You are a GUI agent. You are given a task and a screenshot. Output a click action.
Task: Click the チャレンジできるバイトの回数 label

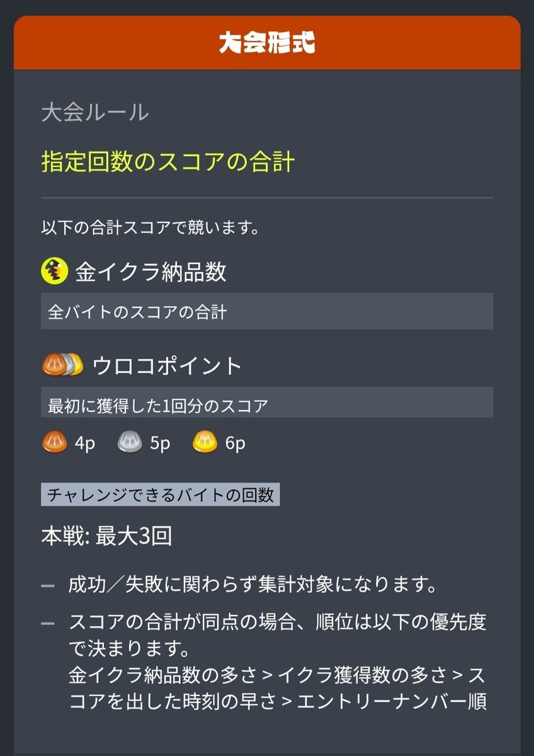click(160, 495)
